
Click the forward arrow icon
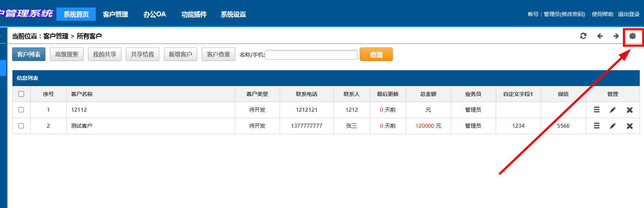click(616, 36)
